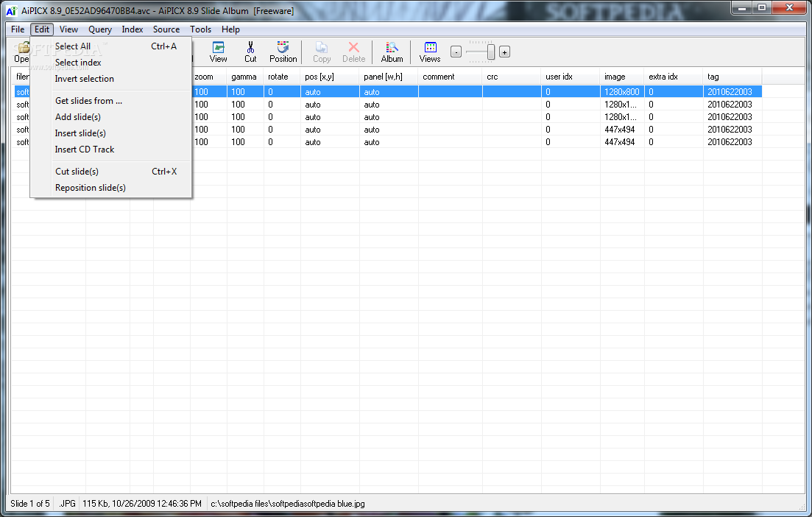Choose Get slides from ... entry
812x517 pixels.
click(x=111, y=100)
